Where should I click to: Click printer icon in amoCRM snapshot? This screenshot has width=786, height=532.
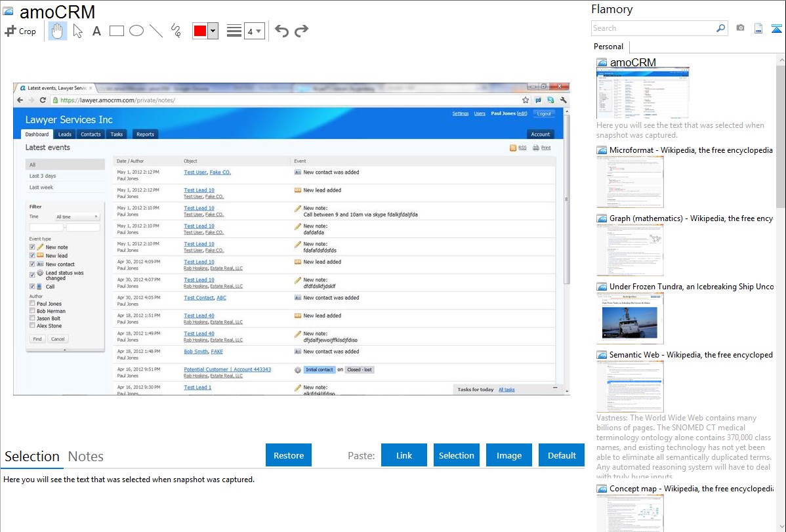[x=536, y=148]
